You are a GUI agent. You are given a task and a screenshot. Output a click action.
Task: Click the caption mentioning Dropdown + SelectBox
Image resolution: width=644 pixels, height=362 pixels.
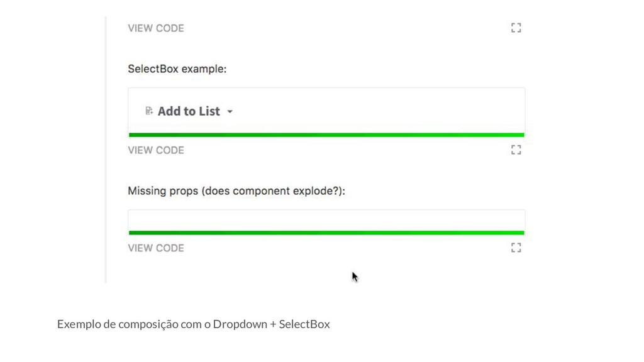(x=193, y=324)
